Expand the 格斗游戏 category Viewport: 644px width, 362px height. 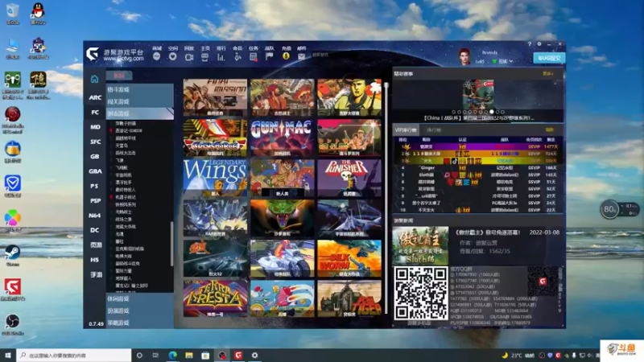pyautogui.click(x=140, y=89)
